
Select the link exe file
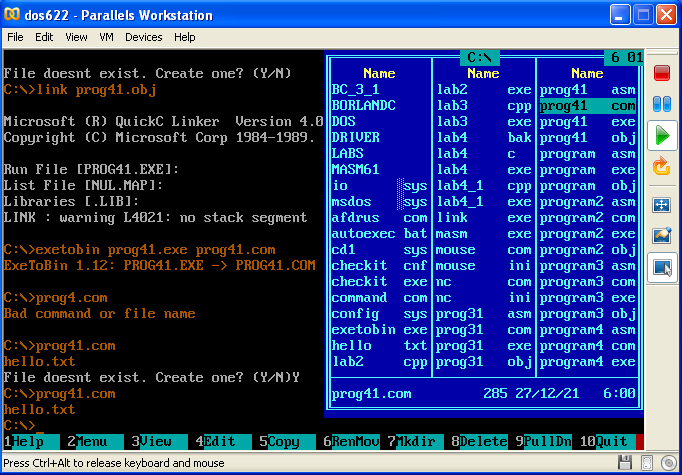point(484,217)
